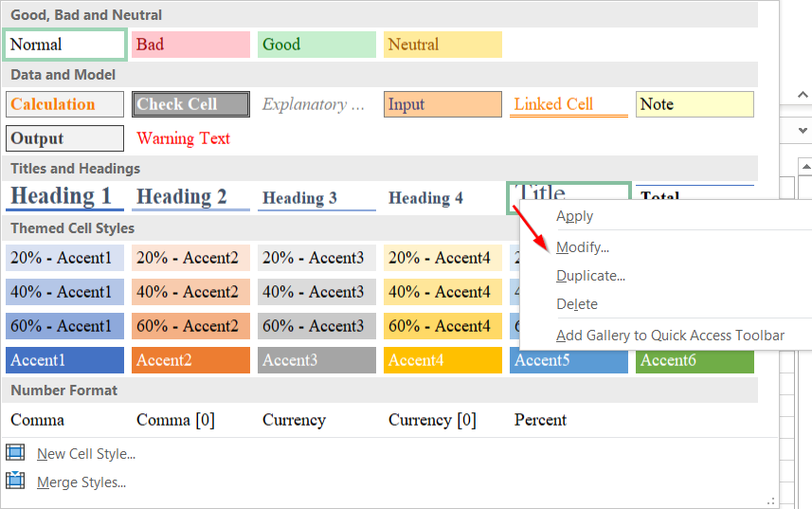Click the worksheet scrollbar up arrow

[x=805, y=167]
